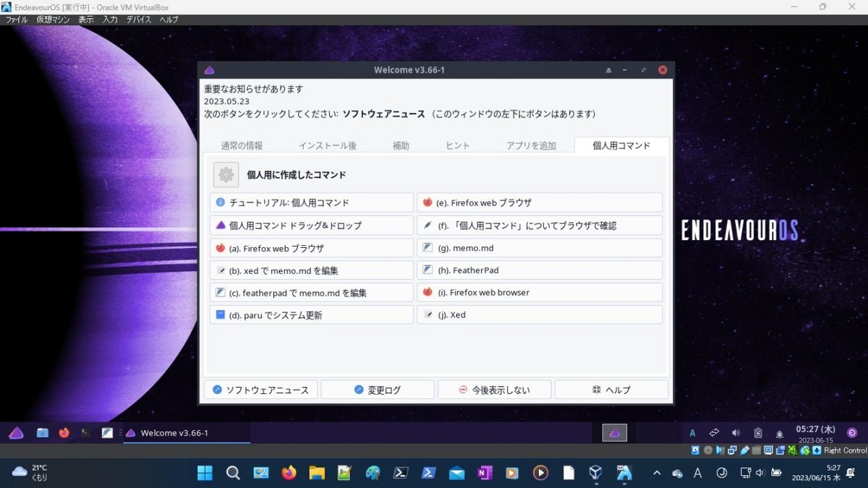Viewport: 868px width, 488px height.
Task: Click the input method A icon in Xfce panel
Action: [x=692, y=433]
